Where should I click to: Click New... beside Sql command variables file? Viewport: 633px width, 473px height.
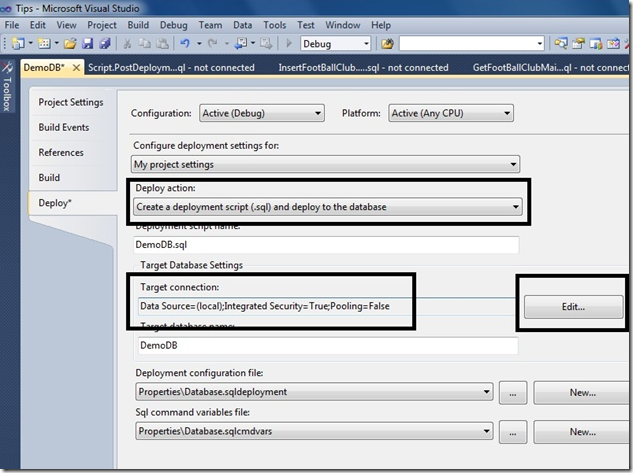click(x=582, y=432)
